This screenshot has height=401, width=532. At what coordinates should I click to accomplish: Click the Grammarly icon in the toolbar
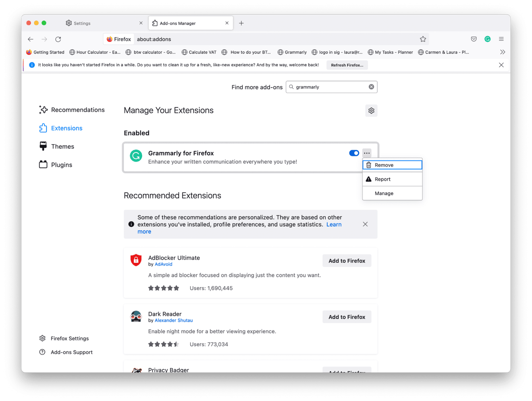tap(488, 39)
